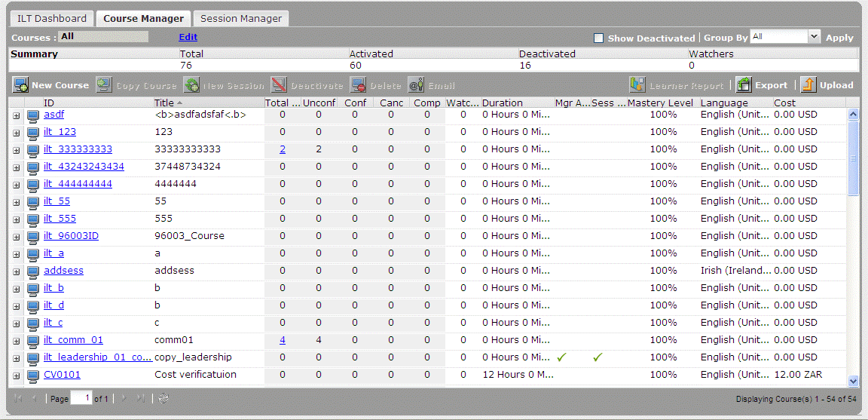Click the New Session toolbar icon
Screen dimensions: 868x420
tap(192, 85)
